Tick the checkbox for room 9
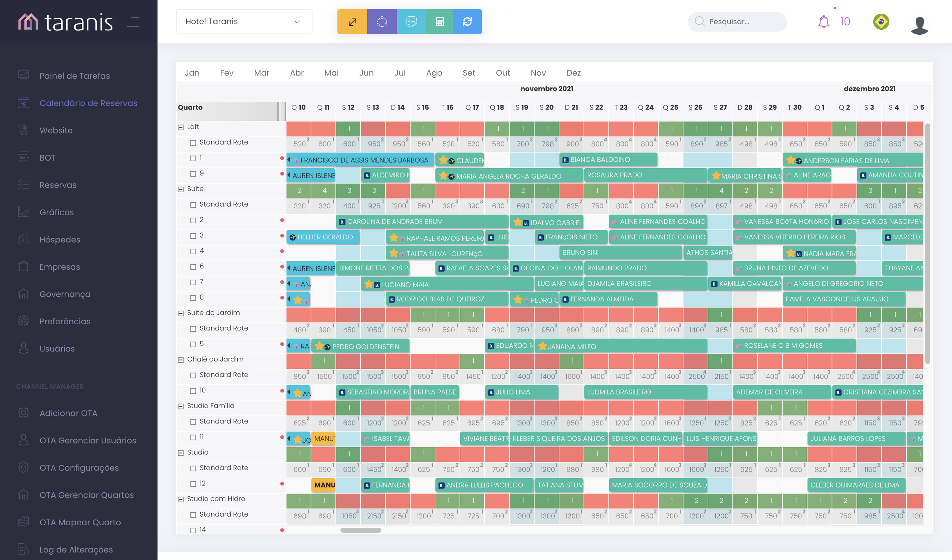Screen dimensions: 952x560 (193, 174)
